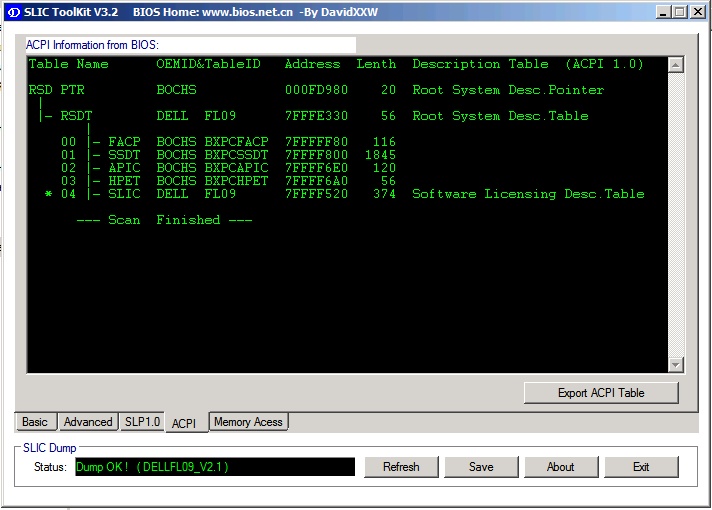Select the ACPI tab

[186, 423]
